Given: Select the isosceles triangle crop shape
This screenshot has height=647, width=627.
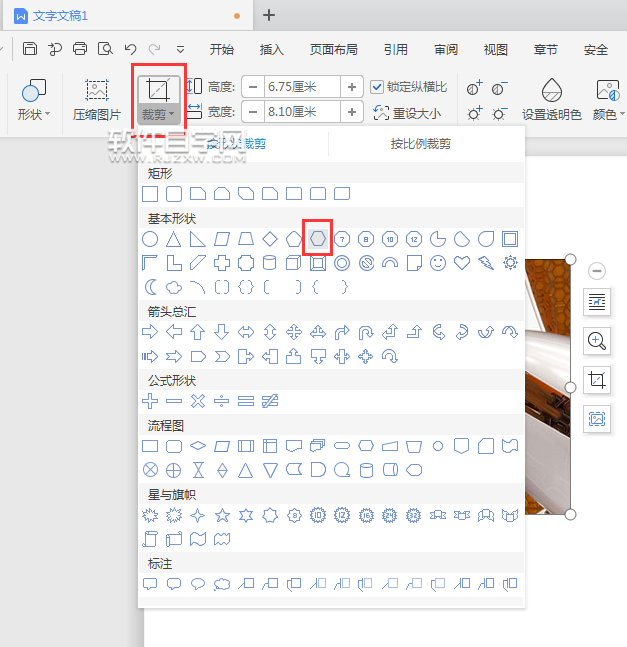Looking at the screenshot, I should 174,239.
